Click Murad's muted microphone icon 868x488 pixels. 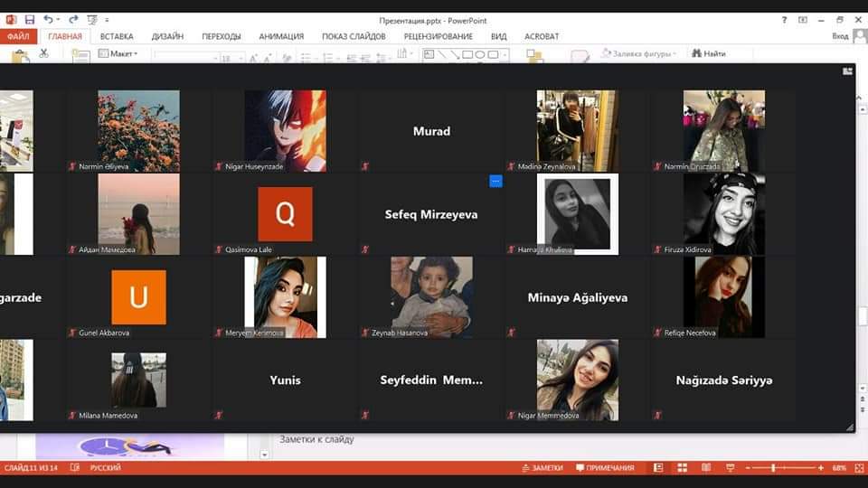(x=364, y=166)
